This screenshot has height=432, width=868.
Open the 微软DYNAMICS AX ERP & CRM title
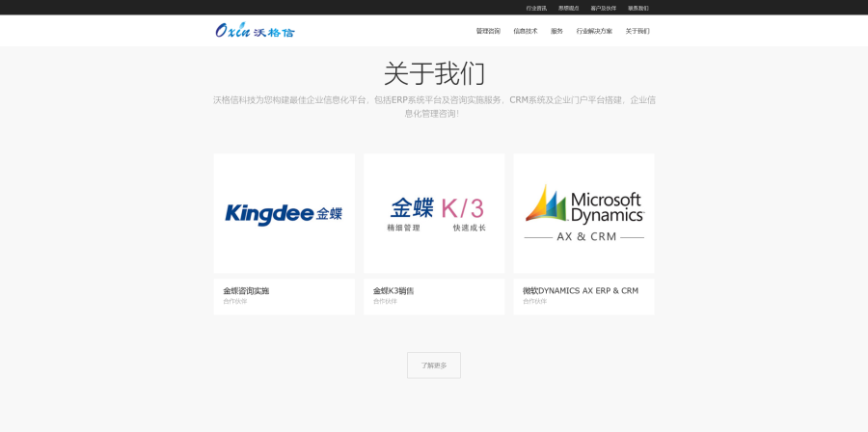coord(581,290)
